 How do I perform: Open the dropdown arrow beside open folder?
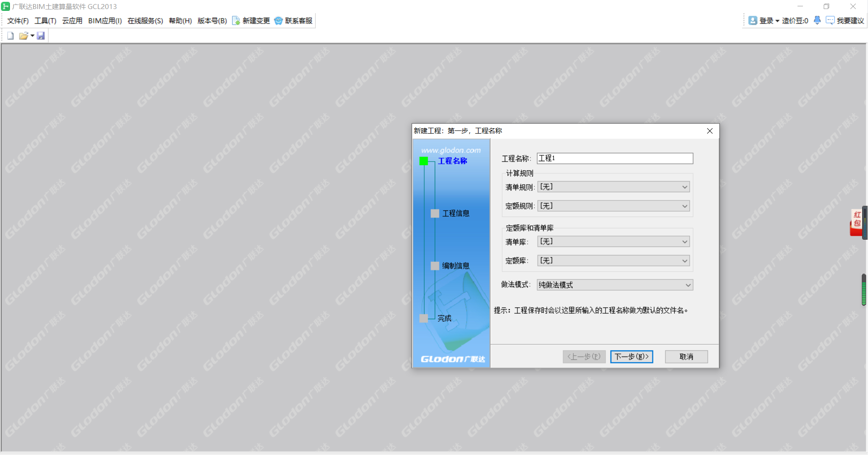pos(33,36)
